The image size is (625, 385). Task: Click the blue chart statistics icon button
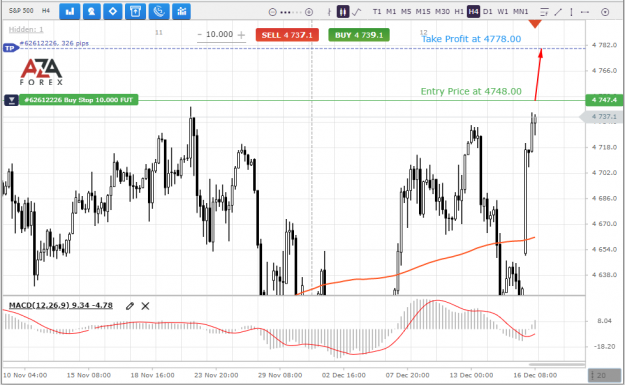[x=181, y=12]
